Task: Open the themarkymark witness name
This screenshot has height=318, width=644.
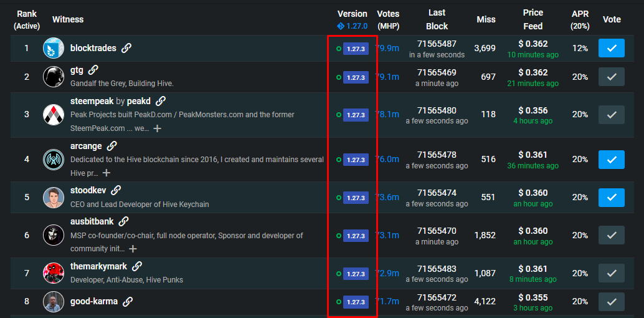Action: tap(99, 266)
